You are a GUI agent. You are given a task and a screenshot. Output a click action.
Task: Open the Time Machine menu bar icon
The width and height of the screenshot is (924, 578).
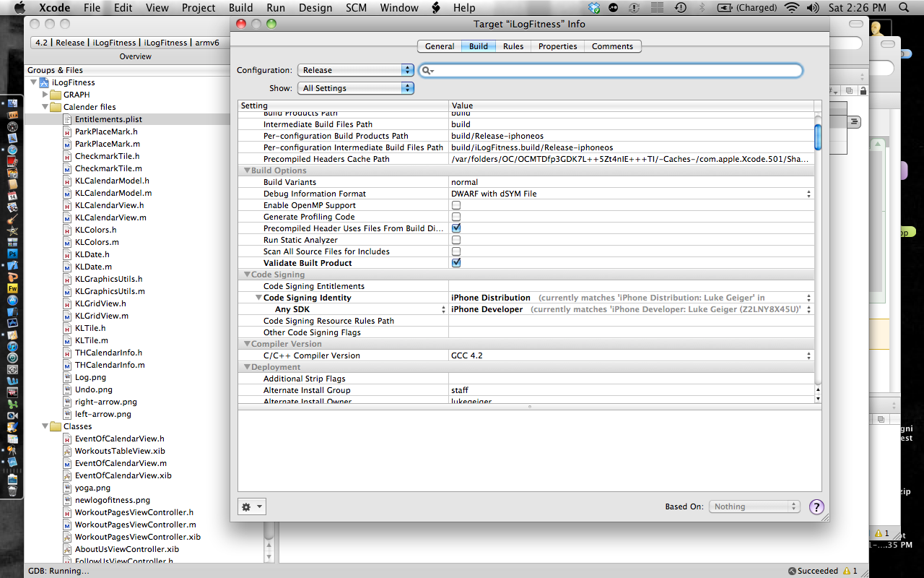pyautogui.click(x=681, y=8)
